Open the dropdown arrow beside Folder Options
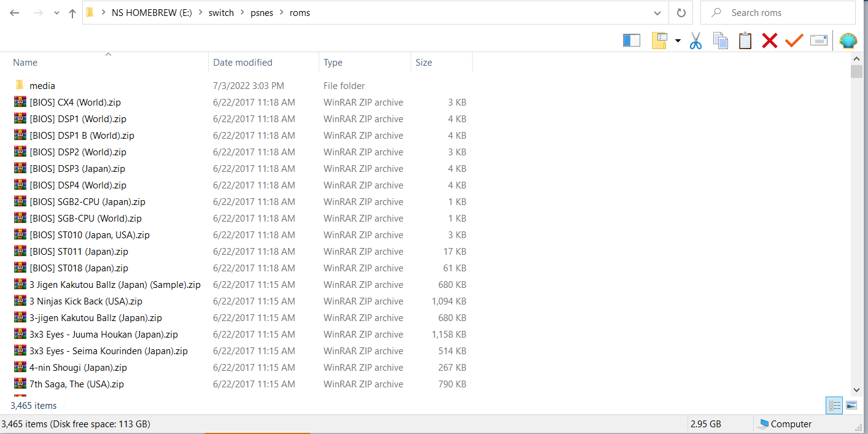The width and height of the screenshot is (868, 434). [678, 41]
